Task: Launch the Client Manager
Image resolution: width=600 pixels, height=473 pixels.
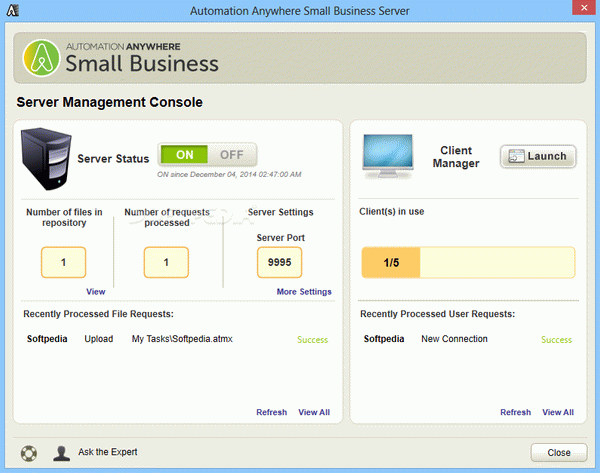Action: 538,156
